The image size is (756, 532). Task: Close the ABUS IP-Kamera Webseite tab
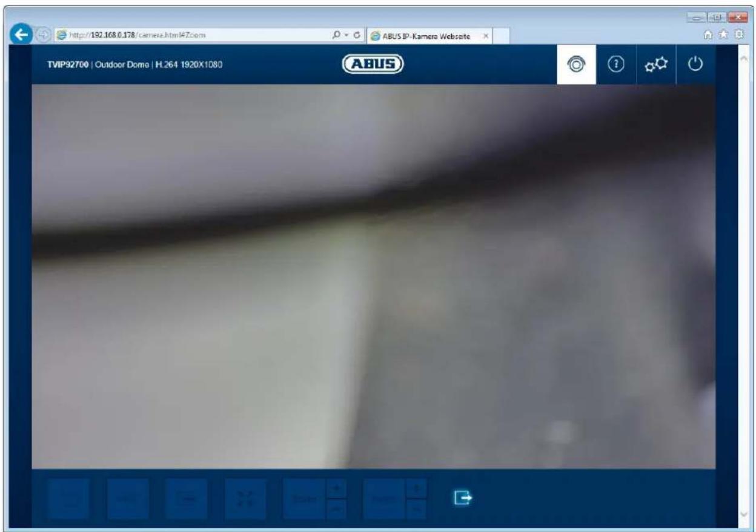click(x=486, y=36)
